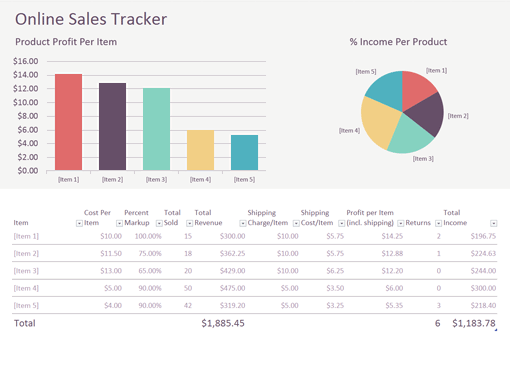Select the $429.00 revenue cell
This screenshot has height=382, width=510.
(x=232, y=271)
